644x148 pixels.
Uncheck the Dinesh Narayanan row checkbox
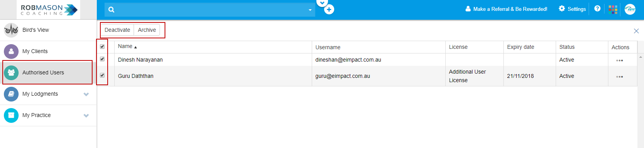coord(102,59)
